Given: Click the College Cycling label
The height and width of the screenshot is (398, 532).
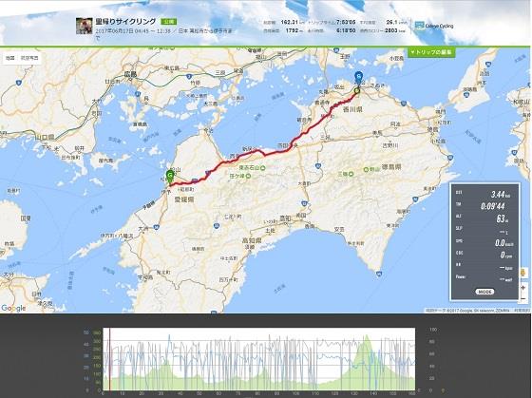Looking at the screenshot, I should 439,26.
